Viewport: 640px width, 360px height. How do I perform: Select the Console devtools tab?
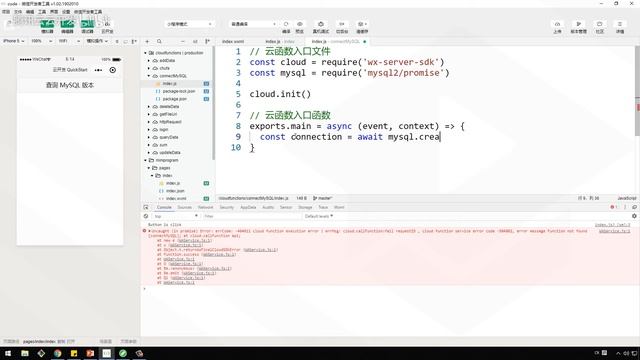(164, 207)
